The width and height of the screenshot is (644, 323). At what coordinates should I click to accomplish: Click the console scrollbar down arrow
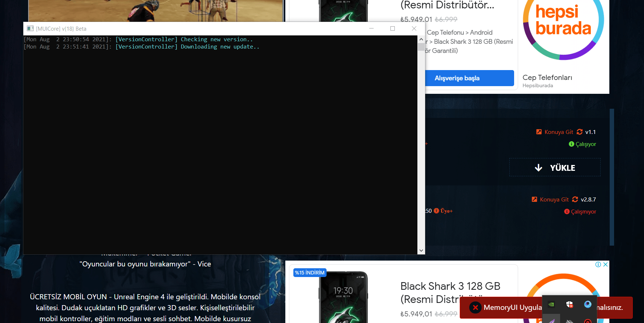pyautogui.click(x=421, y=250)
